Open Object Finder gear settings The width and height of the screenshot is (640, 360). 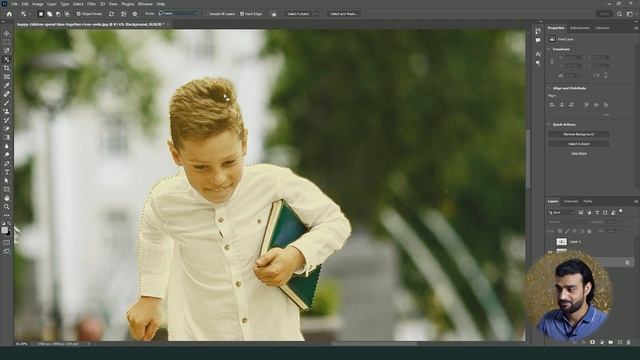135,14
